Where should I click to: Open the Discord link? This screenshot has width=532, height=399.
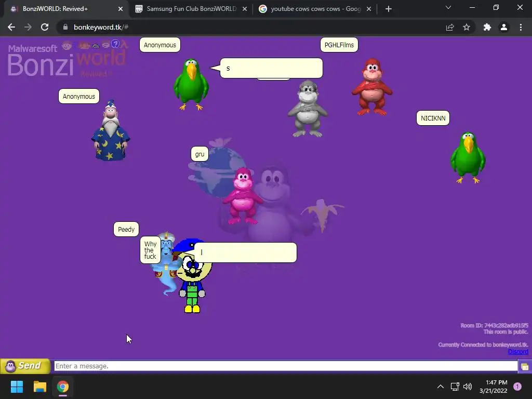pos(518,352)
